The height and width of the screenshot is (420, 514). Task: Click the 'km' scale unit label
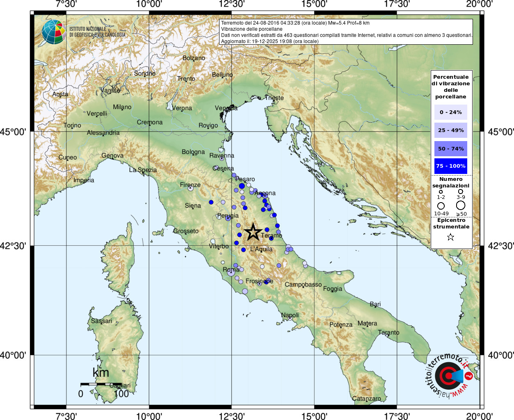coord(101,372)
